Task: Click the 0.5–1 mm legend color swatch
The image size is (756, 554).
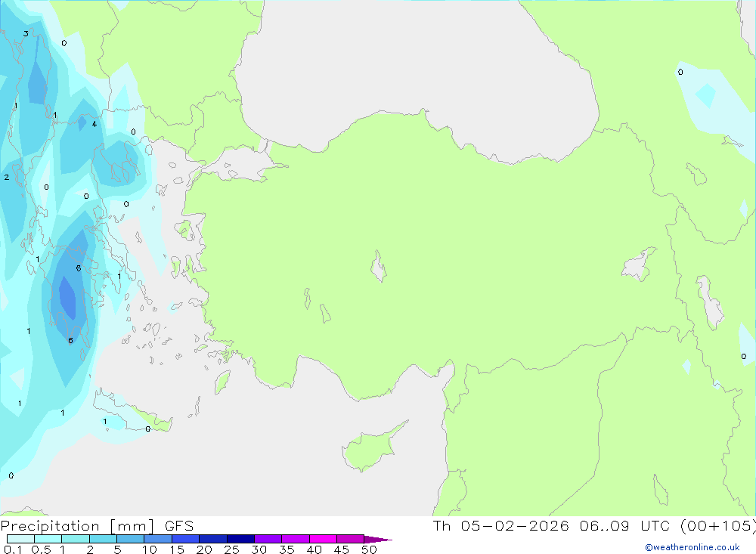Action: [x=48, y=539]
